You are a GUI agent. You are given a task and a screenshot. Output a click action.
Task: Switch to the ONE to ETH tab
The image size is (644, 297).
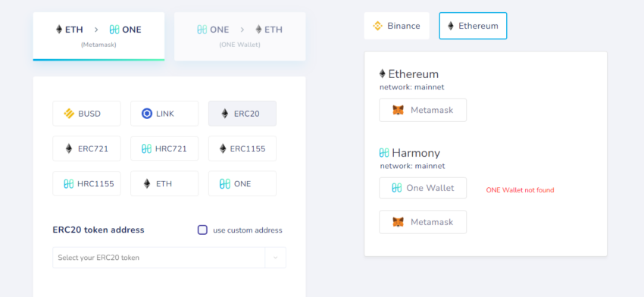click(240, 36)
